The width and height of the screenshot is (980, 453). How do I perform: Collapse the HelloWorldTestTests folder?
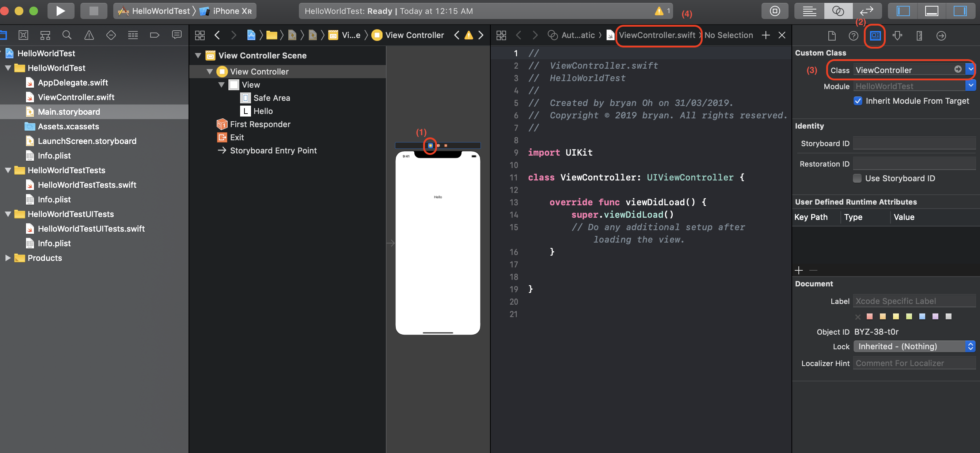tap(8, 170)
